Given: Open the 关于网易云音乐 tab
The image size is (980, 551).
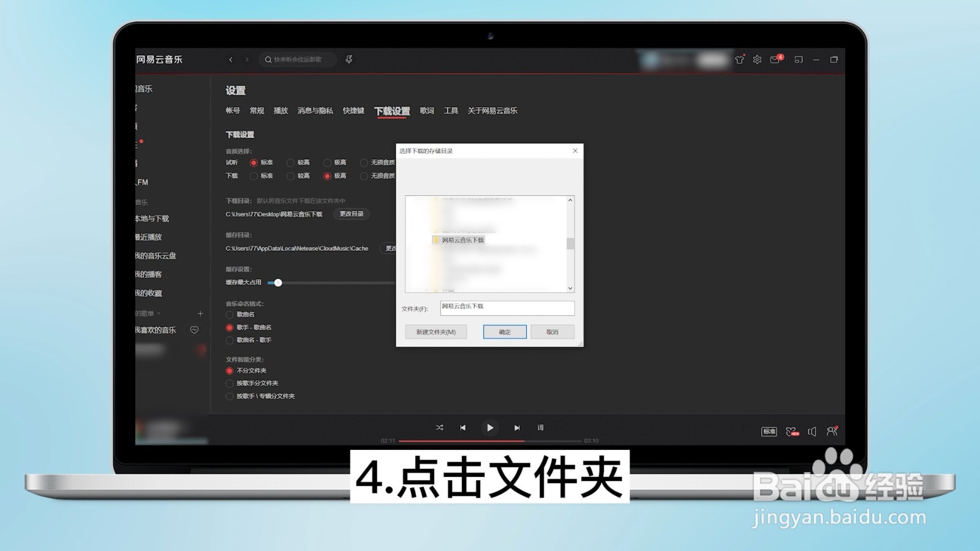Looking at the screenshot, I should [492, 111].
